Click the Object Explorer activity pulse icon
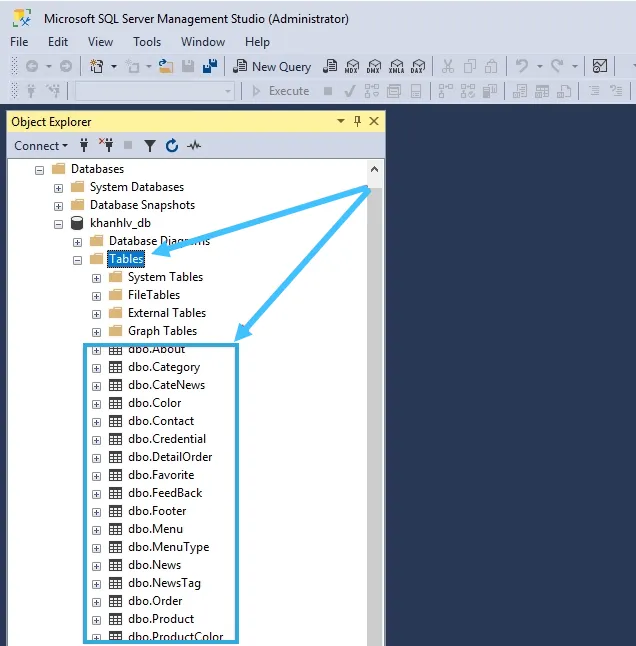 (194, 145)
